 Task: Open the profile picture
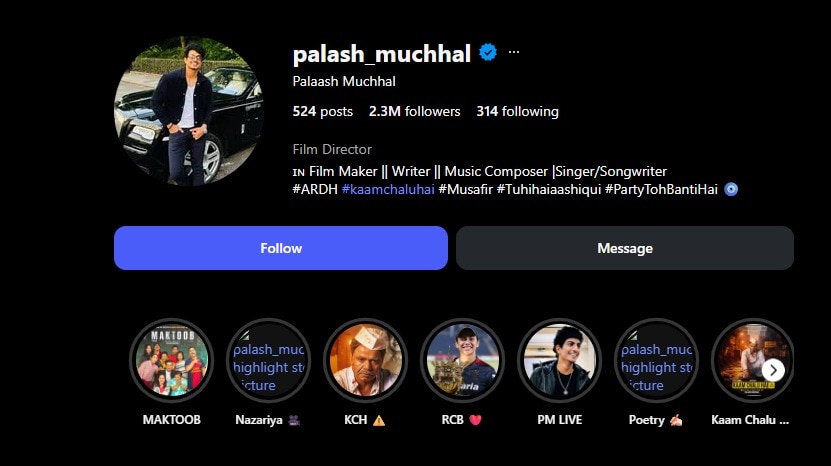click(189, 111)
